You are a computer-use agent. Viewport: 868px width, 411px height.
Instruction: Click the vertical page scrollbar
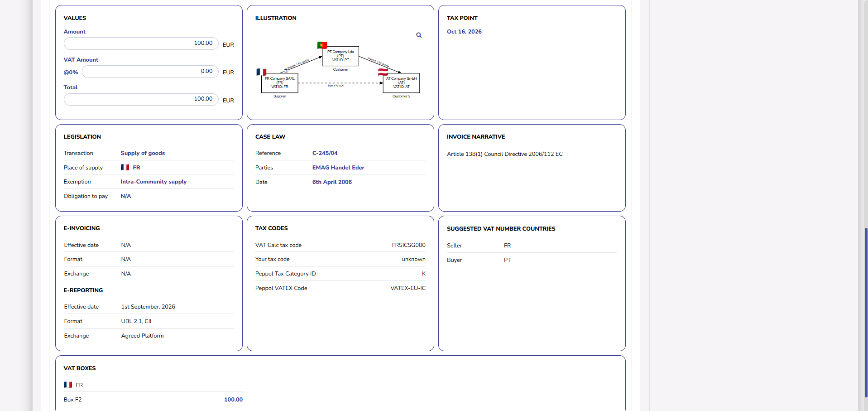pyautogui.click(x=865, y=312)
